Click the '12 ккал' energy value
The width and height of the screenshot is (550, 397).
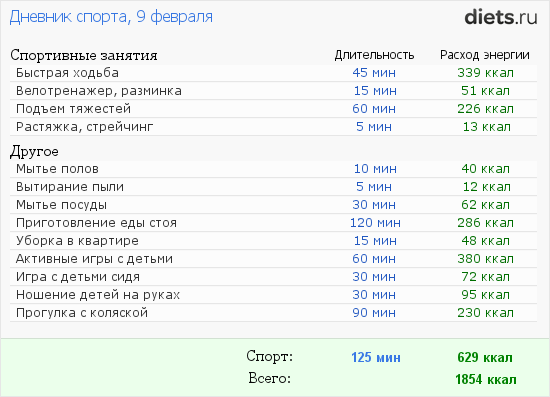pyautogui.click(x=487, y=187)
